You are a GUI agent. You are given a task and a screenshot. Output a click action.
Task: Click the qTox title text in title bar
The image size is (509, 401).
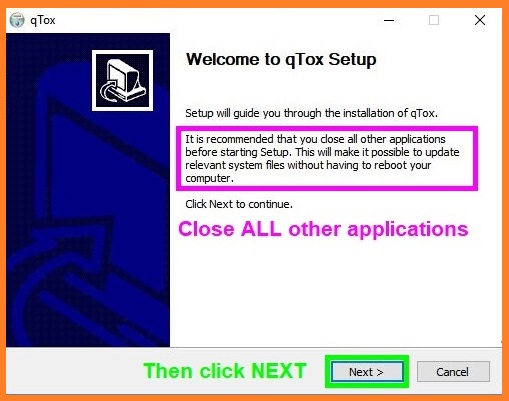pyautogui.click(x=43, y=20)
